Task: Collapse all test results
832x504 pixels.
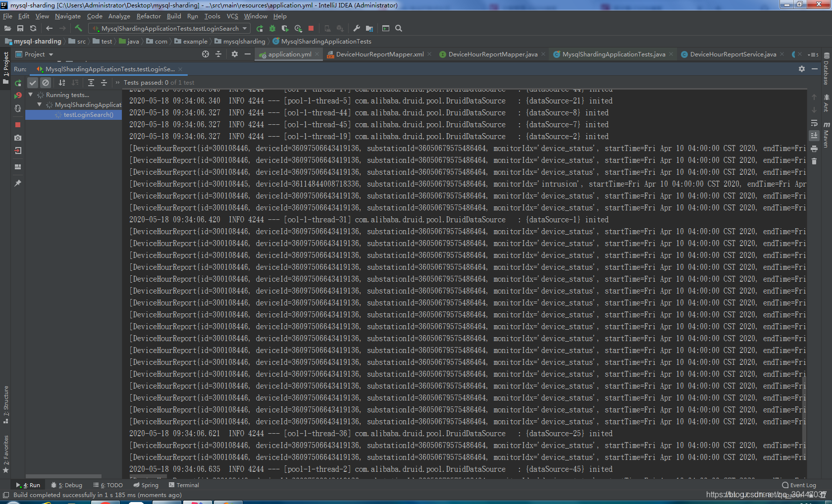Action: coord(104,83)
